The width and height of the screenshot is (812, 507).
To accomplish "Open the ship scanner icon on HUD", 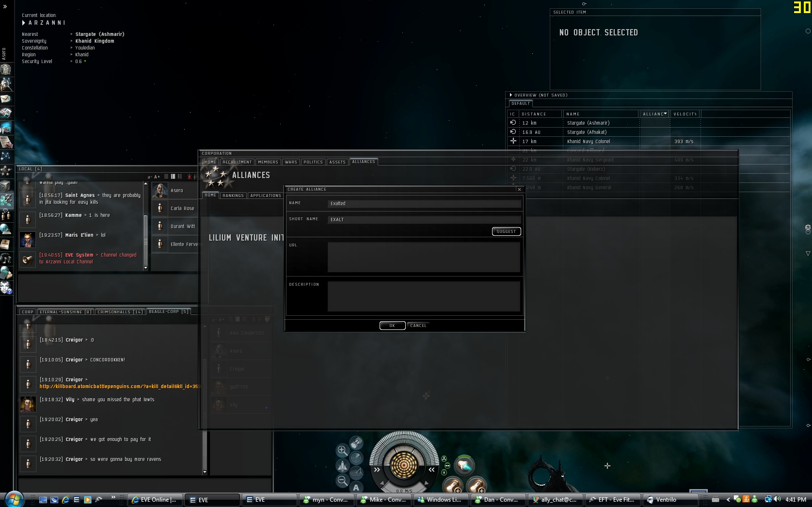I will 356,458.
